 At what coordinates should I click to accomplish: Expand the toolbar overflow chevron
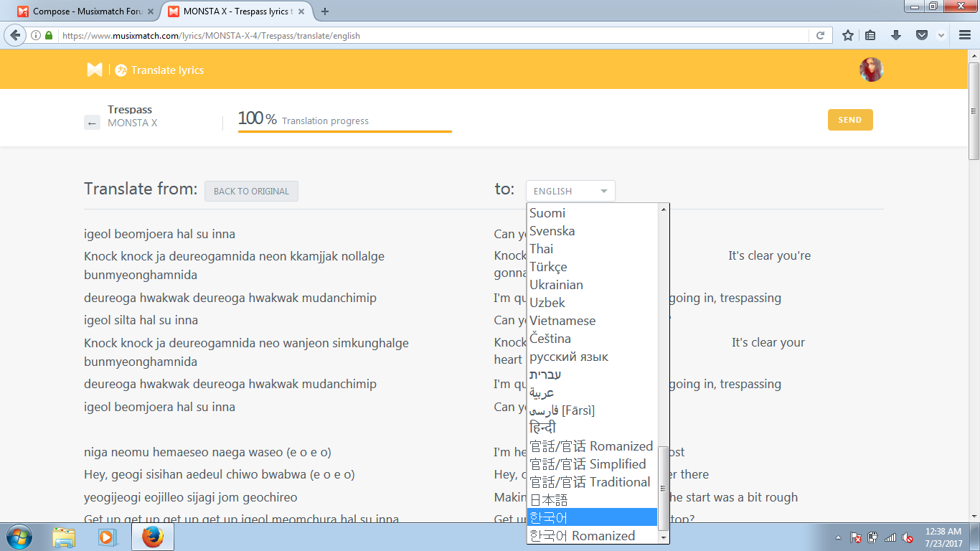pyautogui.click(x=941, y=35)
